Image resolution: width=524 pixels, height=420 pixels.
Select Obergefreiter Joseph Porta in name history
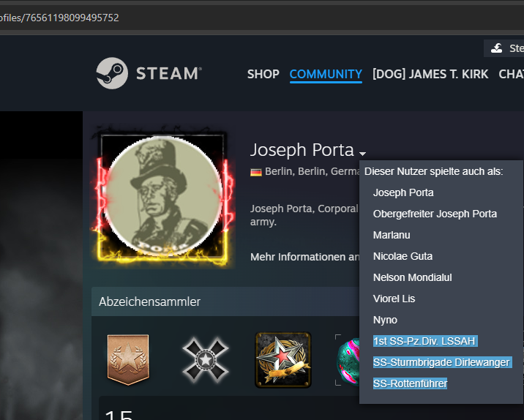435,214
